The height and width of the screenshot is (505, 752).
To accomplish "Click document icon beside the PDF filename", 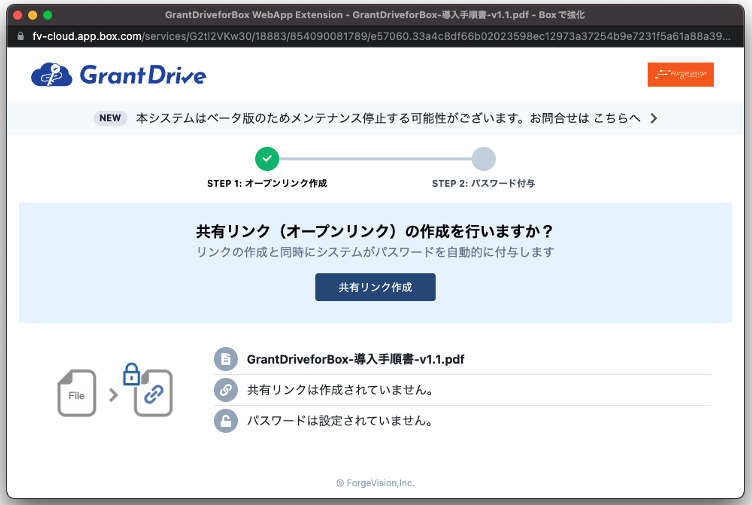I will 226,359.
